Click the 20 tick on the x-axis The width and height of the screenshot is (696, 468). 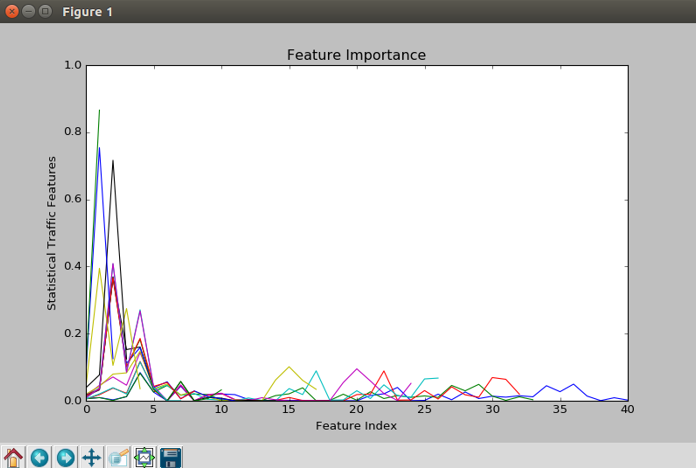(x=356, y=409)
